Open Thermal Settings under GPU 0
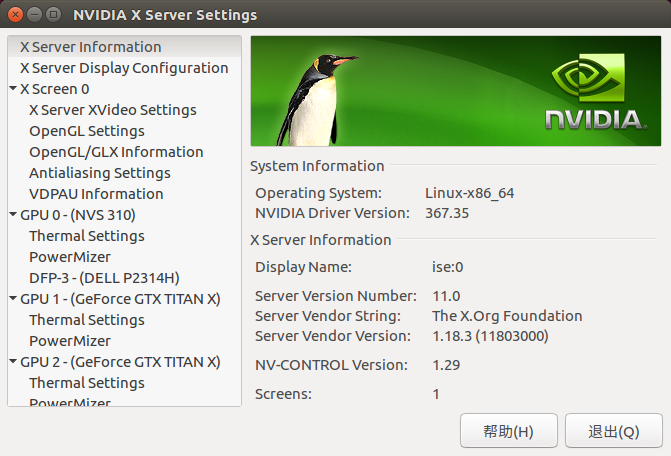 tap(86, 236)
